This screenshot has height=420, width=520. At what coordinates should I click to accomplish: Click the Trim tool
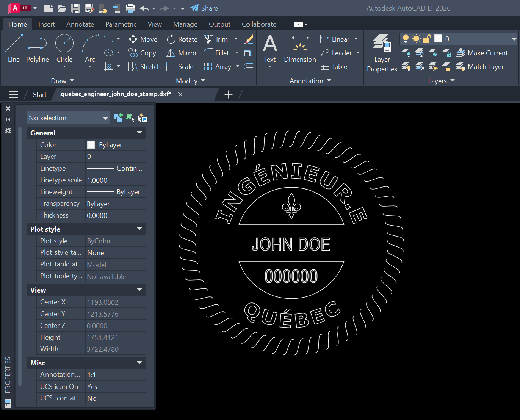coord(216,39)
